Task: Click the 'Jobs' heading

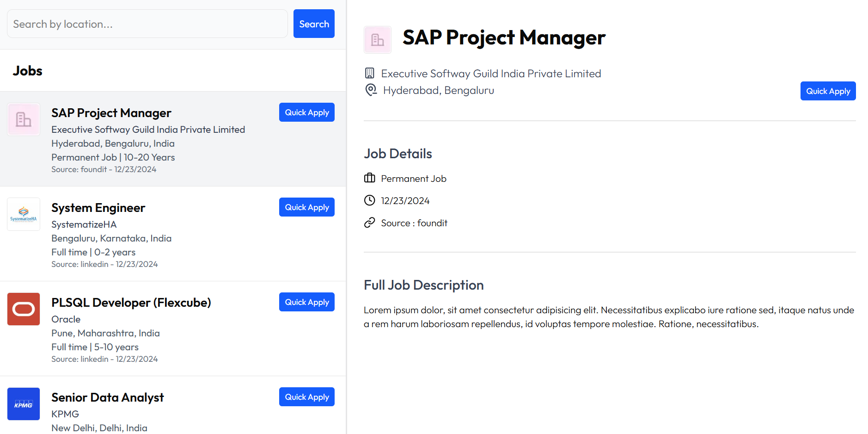Action: [28, 71]
